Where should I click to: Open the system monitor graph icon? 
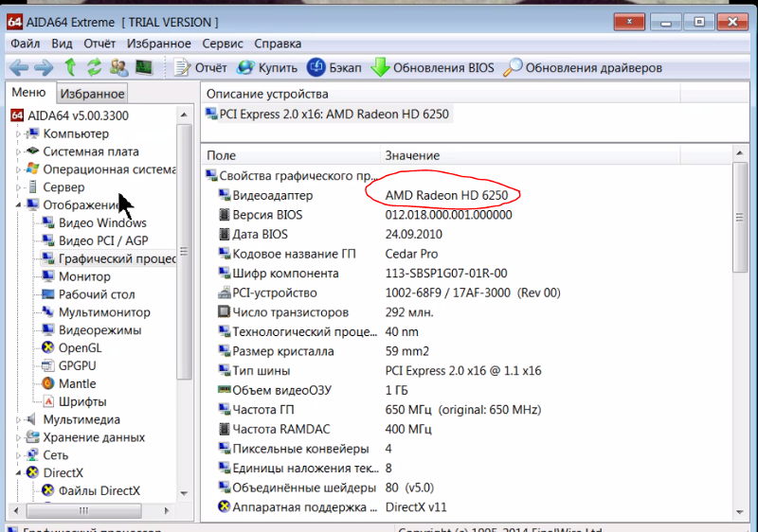(144, 67)
